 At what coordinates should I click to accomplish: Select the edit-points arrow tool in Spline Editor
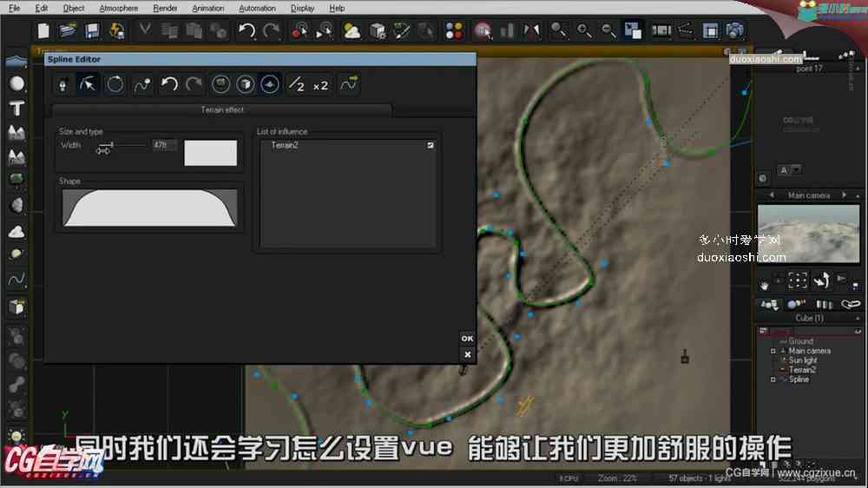88,85
